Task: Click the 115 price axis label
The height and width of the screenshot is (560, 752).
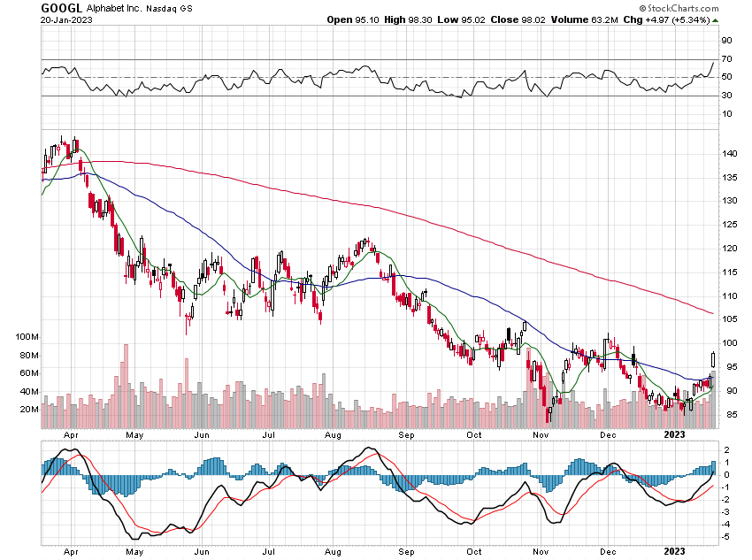Action: coord(730,272)
